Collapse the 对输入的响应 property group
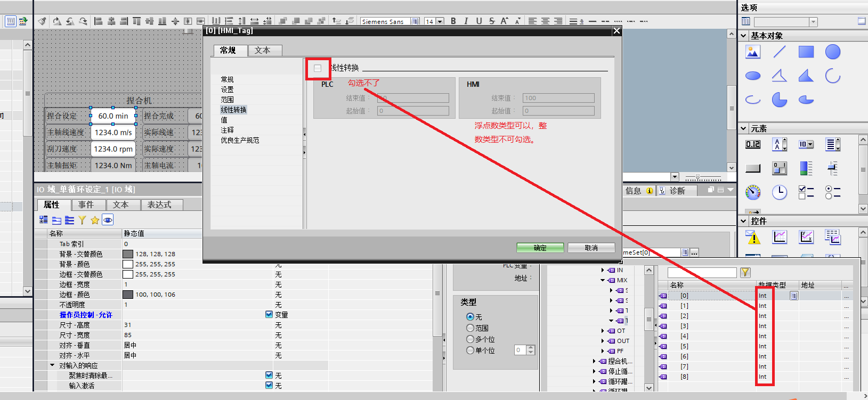The image size is (868, 400). [52, 365]
